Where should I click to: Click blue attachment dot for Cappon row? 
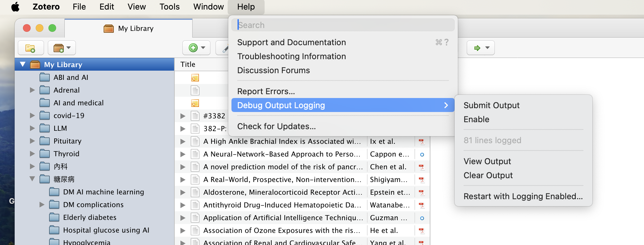[x=422, y=154]
